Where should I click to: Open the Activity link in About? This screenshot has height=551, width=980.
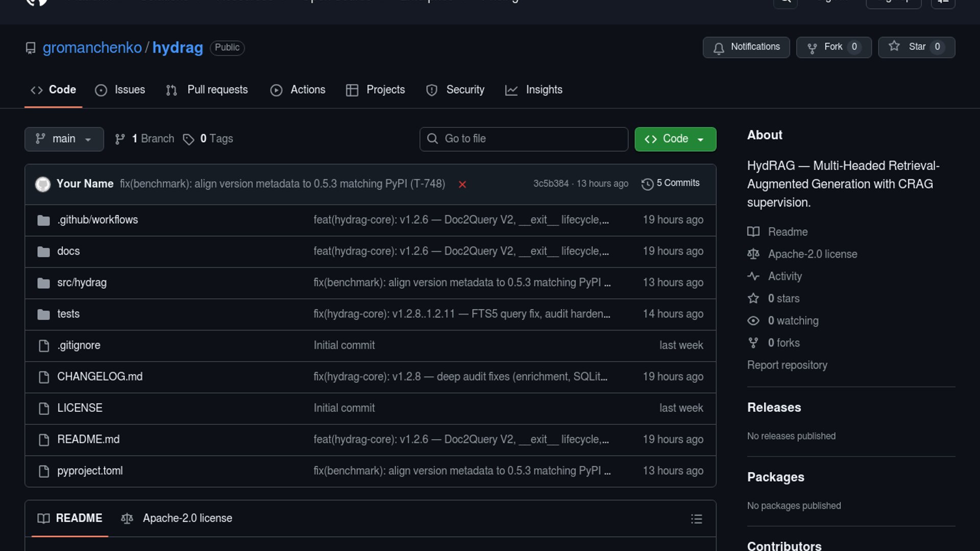point(785,277)
